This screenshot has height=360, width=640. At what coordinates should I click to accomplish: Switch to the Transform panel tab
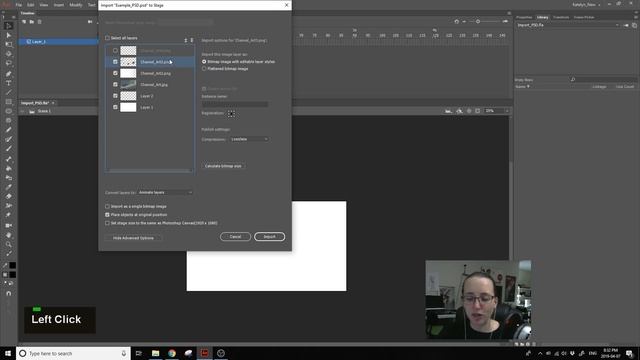[561, 18]
